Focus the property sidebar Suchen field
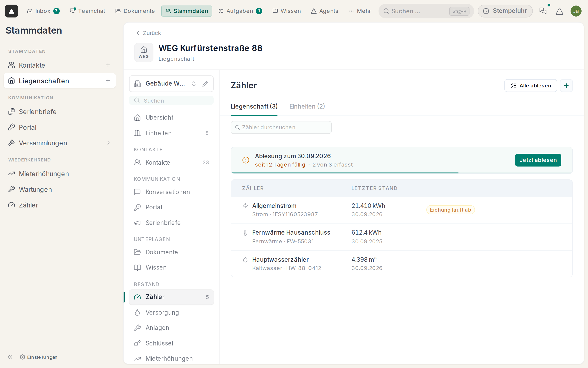This screenshot has height=368, width=588. tap(171, 101)
